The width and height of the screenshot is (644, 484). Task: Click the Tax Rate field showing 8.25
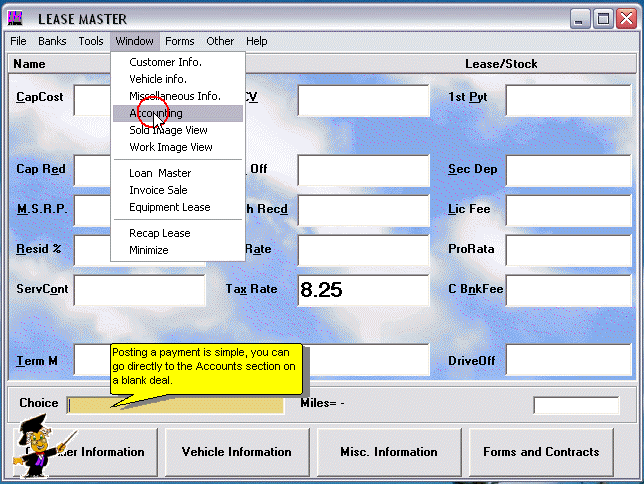[363, 290]
